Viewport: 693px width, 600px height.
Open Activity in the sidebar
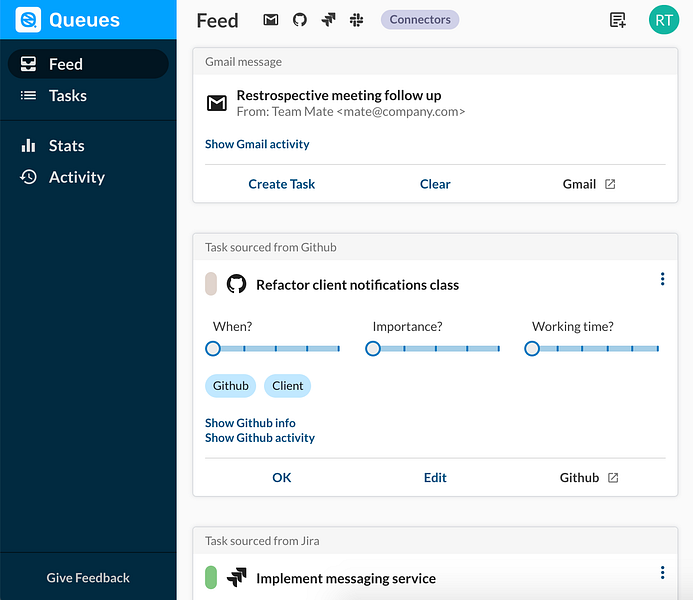[88, 177]
